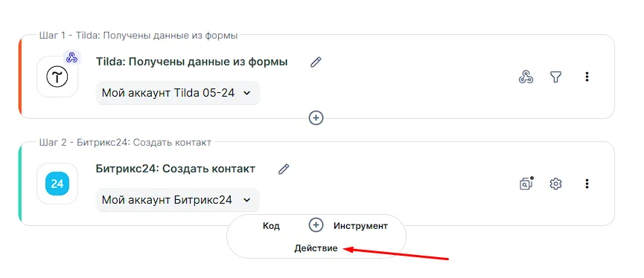Image resolution: width=644 pixels, height=278 pixels.
Task: Expand the Мой аккаунт Tilda 05-24 dropdown
Action: click(x=178, y=93)
